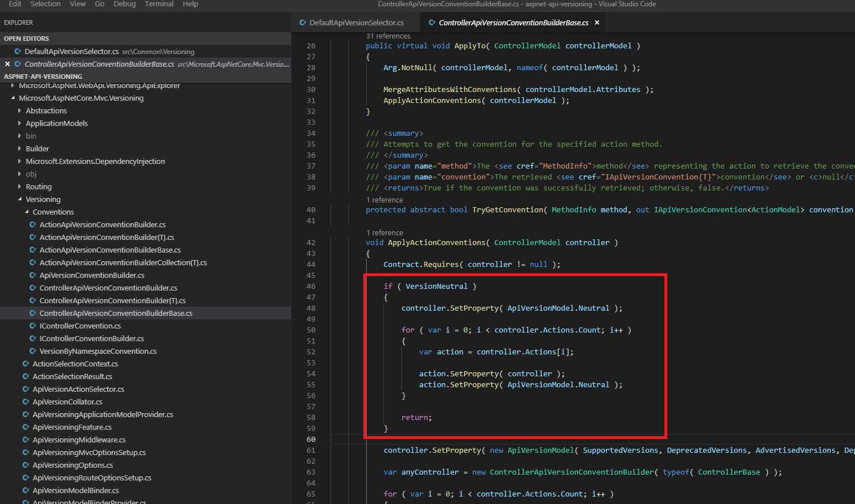Click C# icon of ApiVersionActionSelector.cs
This screenshot has height=504, width=855.
(x=26, y=389)
